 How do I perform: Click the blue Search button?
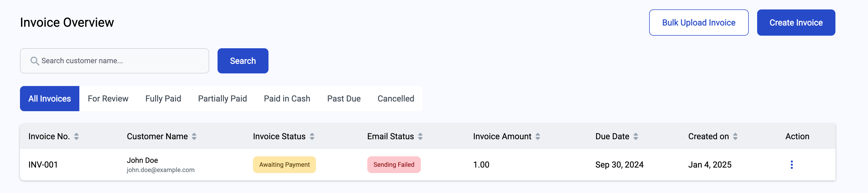pyautogui.click(x=242, y=61)
